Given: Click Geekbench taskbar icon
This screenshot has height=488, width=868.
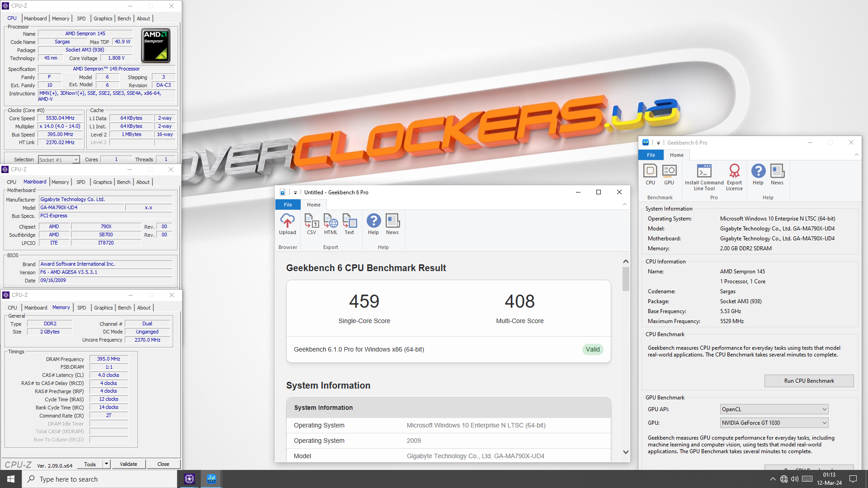Looking at the screenshot, I should pyautogui.click(x=211, y=479).
